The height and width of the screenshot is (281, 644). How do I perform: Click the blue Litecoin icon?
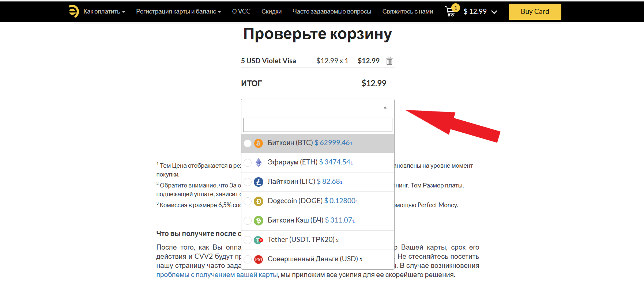click(x=259, y=182)
